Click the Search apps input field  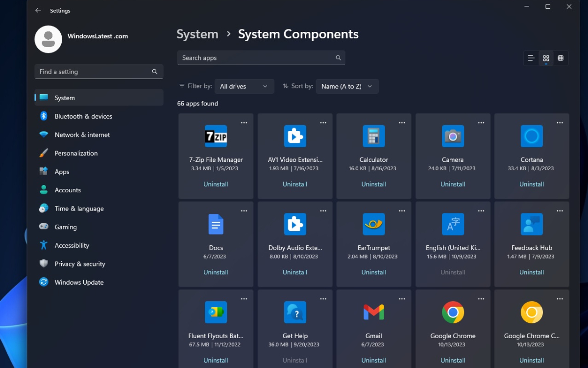tap(261, 58)
